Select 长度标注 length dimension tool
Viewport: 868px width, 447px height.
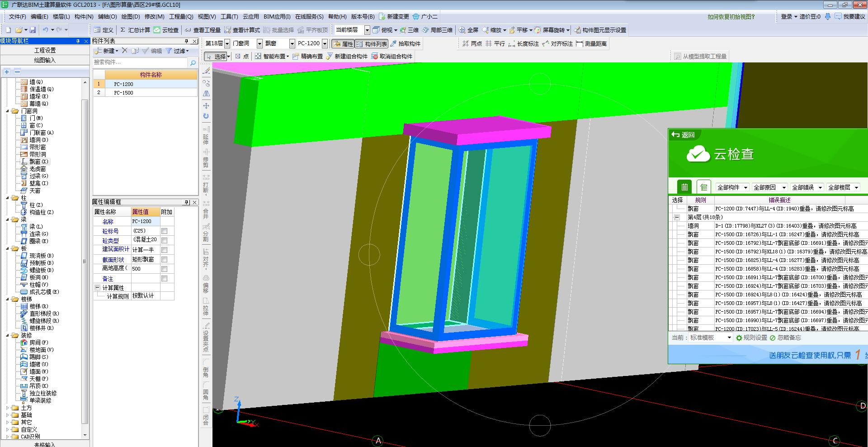pos(524,43)
